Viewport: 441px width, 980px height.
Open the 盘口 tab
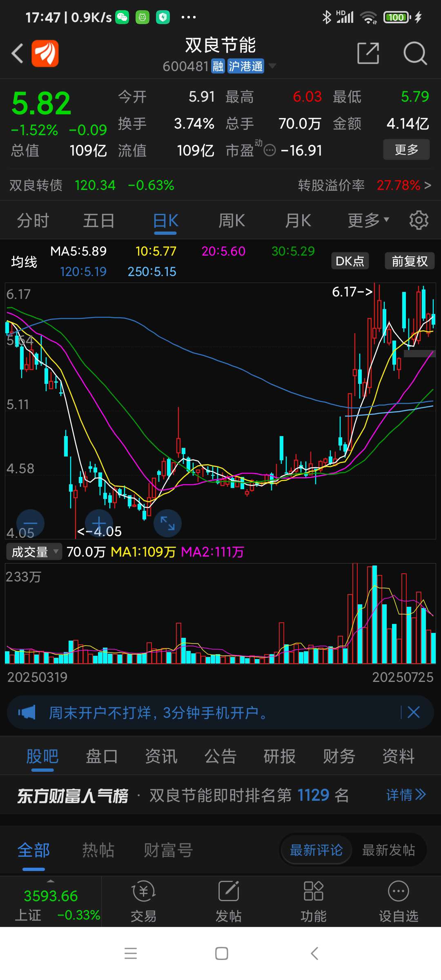[102, 756]
